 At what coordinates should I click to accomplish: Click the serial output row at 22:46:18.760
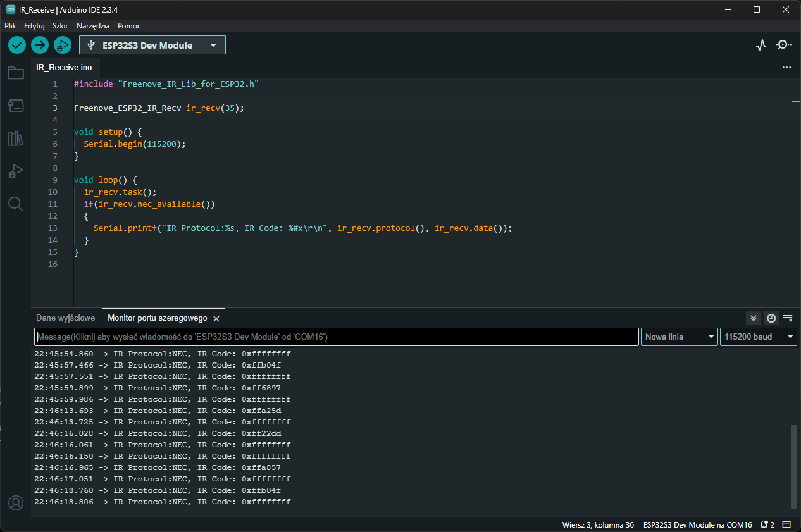tap(158, 490)
